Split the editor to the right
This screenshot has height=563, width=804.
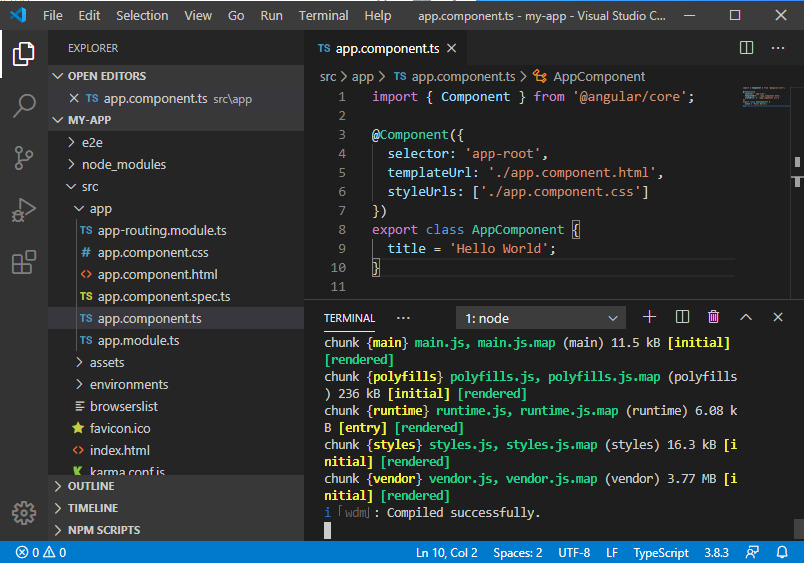click(747, 48)
